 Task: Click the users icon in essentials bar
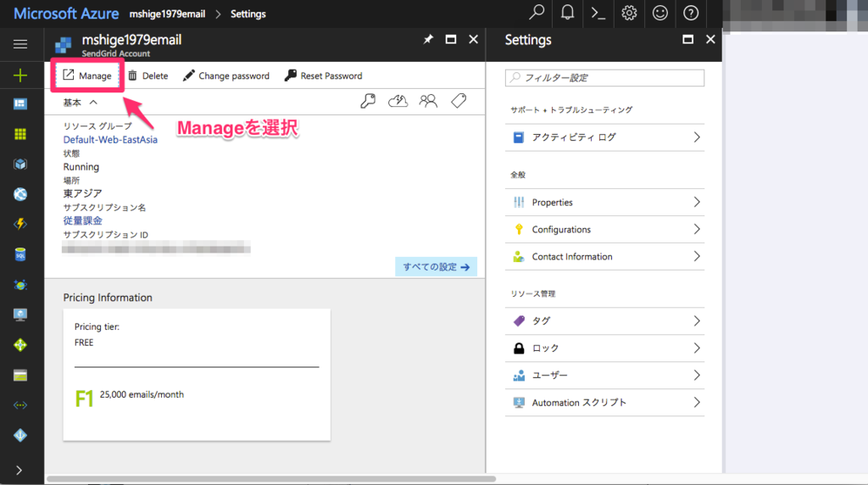click(428, 101)
